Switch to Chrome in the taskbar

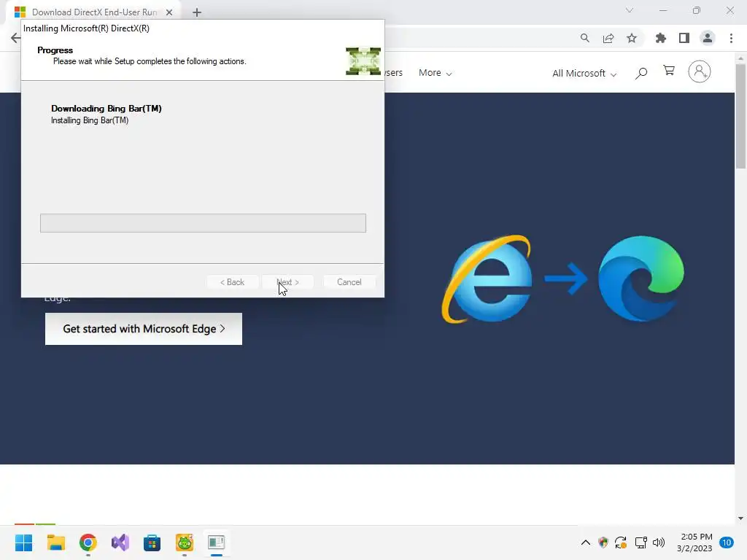tap(88, 542)
